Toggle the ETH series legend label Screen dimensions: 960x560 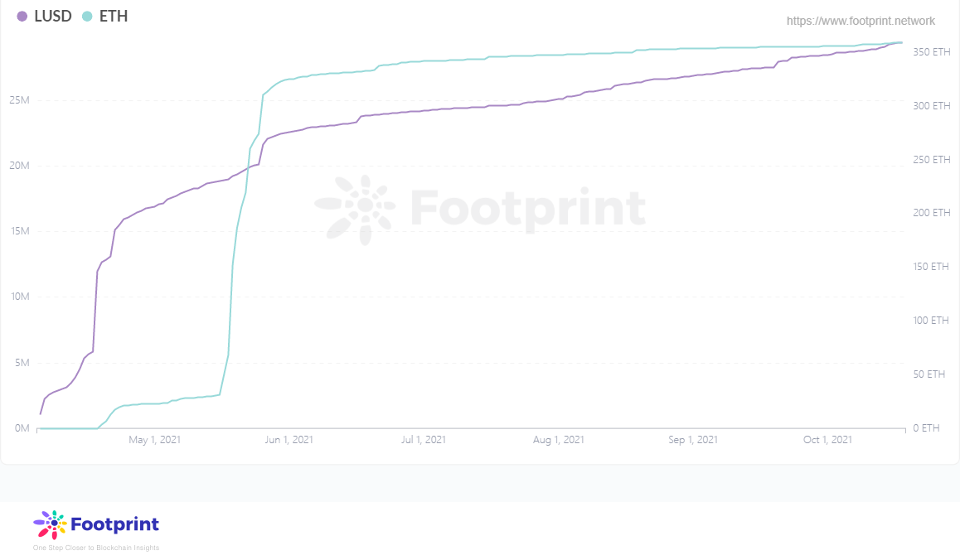pyautogui.click(x=114, y=17)
